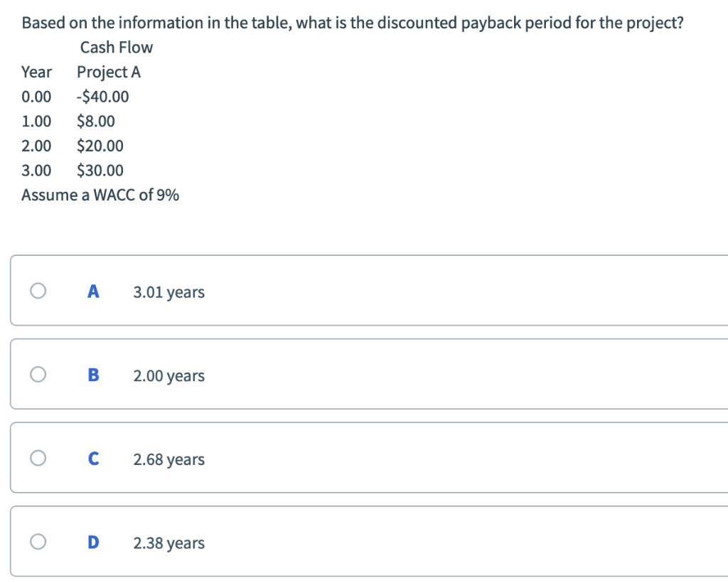Click the "Assume a WACC of 9%" text
The image size is (728, 583).
point(100,195)
